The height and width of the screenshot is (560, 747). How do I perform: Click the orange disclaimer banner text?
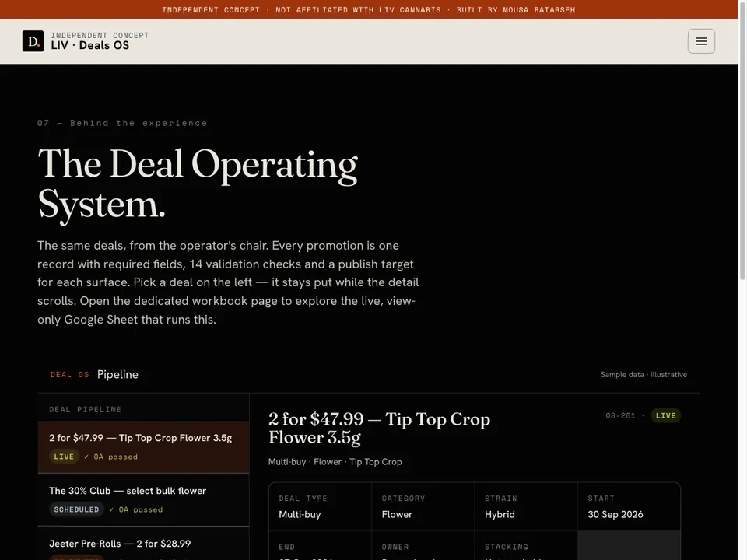coord(369,9)
